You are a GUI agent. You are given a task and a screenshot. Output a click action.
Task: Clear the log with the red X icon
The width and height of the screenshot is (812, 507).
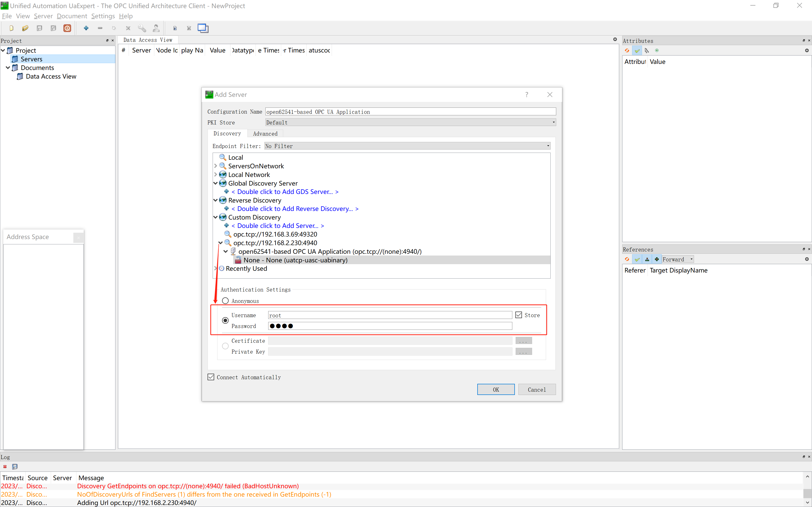[5, 466]
